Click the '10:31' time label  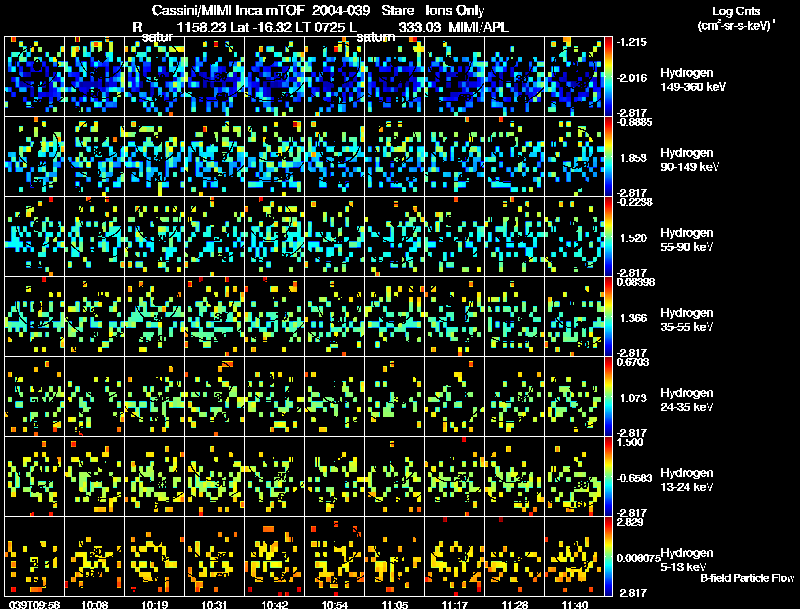click(215, 604)
